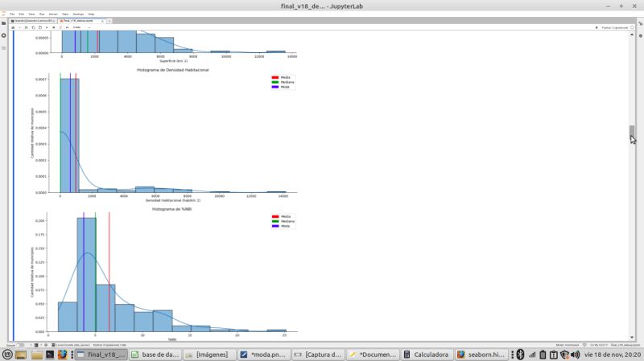This screenshot has height=361, width=644.
Task: Show desktop from taskbar icon
Action: coord(21,355)
